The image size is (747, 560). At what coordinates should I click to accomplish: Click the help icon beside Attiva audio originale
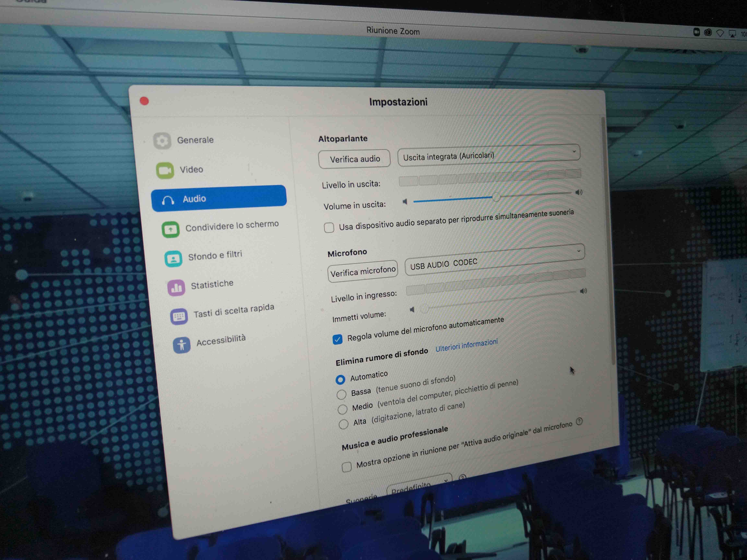[580, 421]
